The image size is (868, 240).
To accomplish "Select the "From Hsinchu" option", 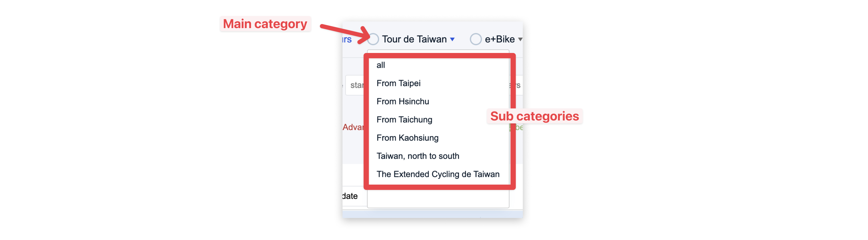I will point(403,102).
